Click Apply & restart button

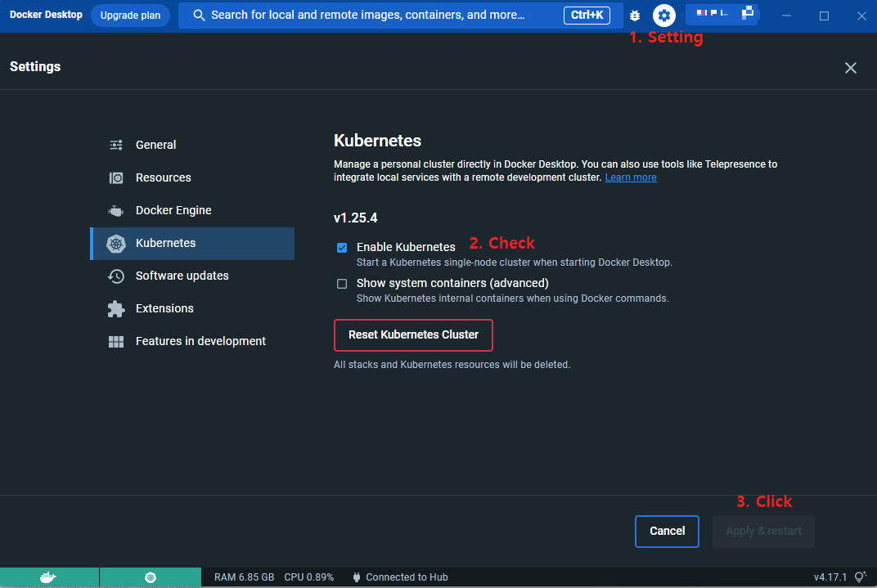763,531
